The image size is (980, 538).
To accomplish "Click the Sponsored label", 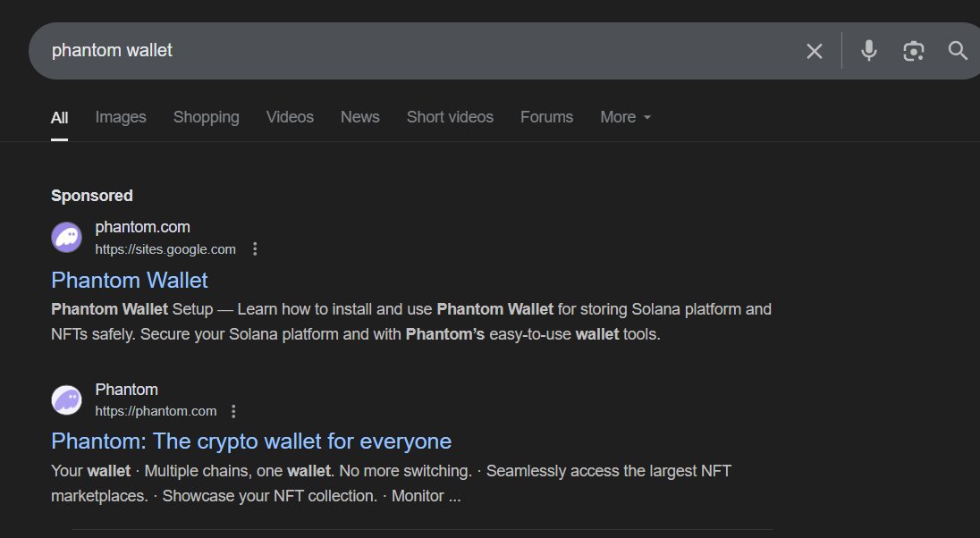I will [x=92, y=196].
